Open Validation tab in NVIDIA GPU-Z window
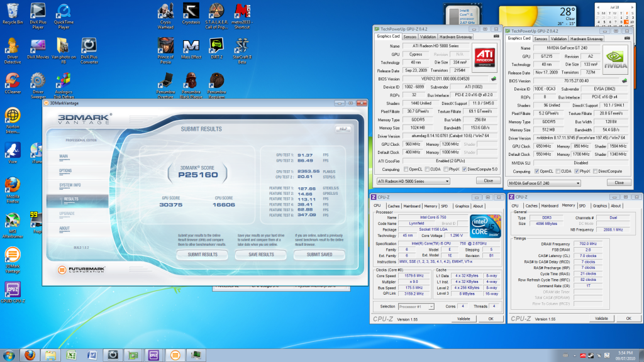 point(558,39)
